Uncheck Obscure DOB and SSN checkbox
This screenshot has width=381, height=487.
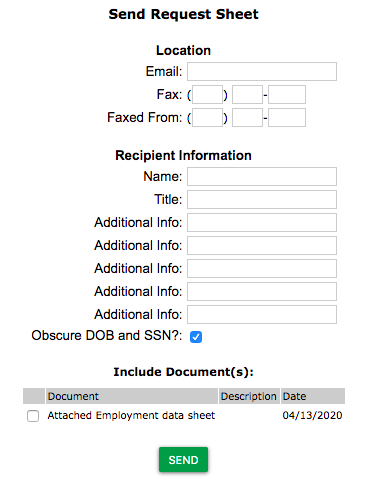196,337
